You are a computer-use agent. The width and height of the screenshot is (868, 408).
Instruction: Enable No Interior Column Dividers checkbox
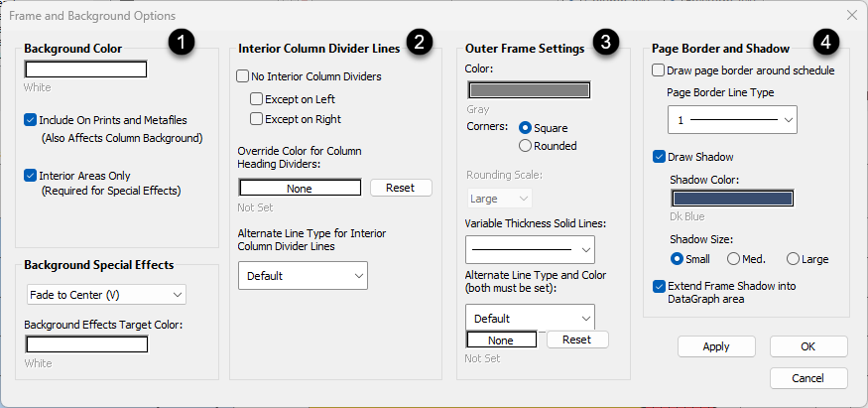click(243, 76)
